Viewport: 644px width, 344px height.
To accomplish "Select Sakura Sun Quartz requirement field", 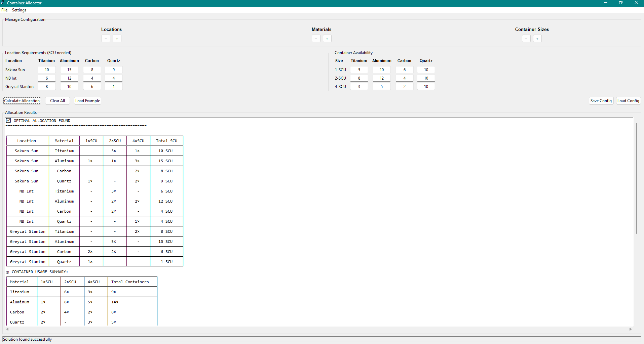I will click(x=114, y=70).
